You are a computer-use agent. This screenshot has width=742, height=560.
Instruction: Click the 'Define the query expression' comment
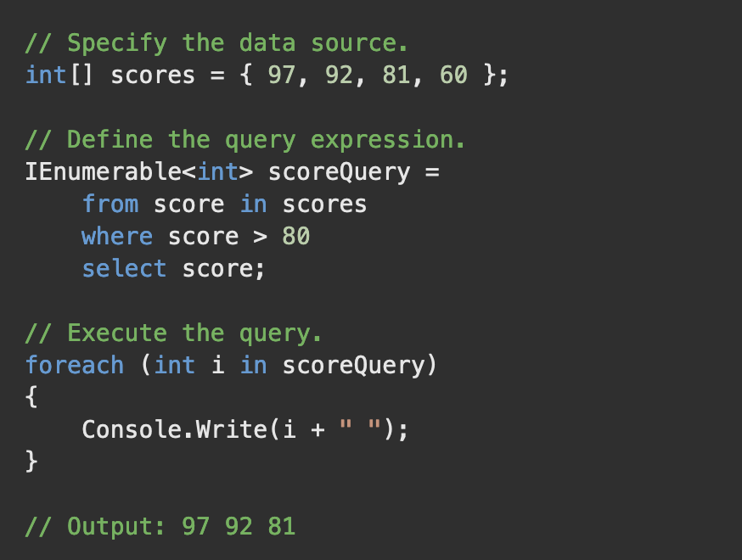245,141
